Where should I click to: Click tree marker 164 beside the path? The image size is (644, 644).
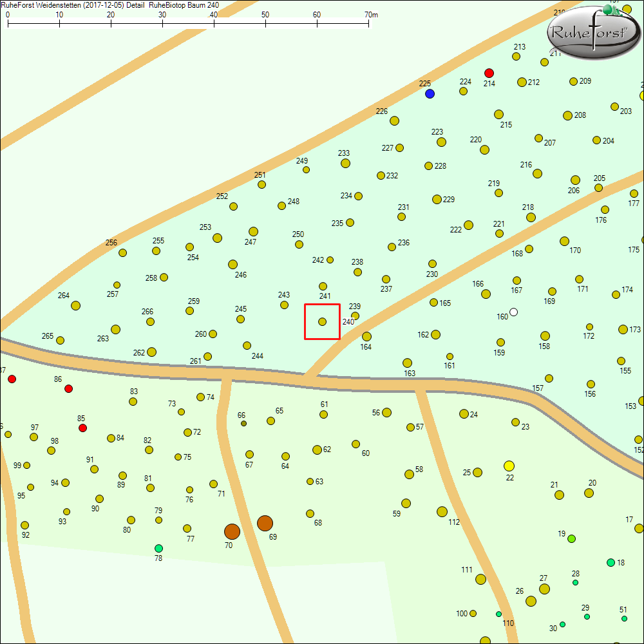[366, 337]
